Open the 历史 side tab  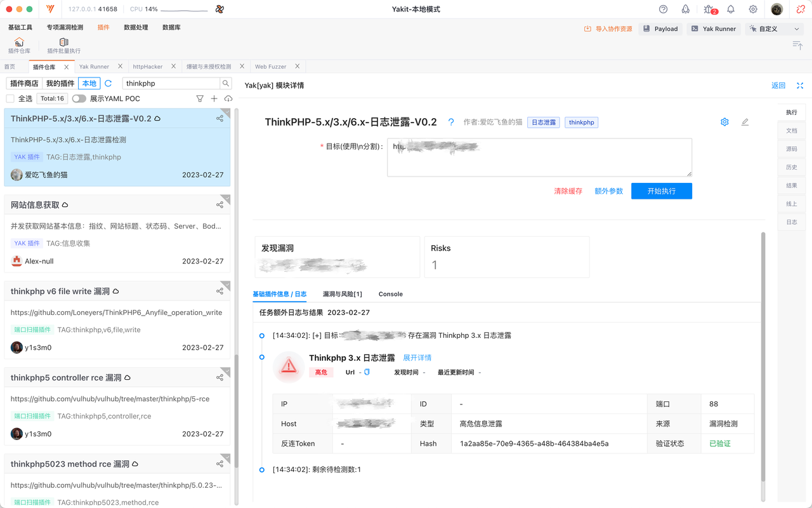[792, 168]
